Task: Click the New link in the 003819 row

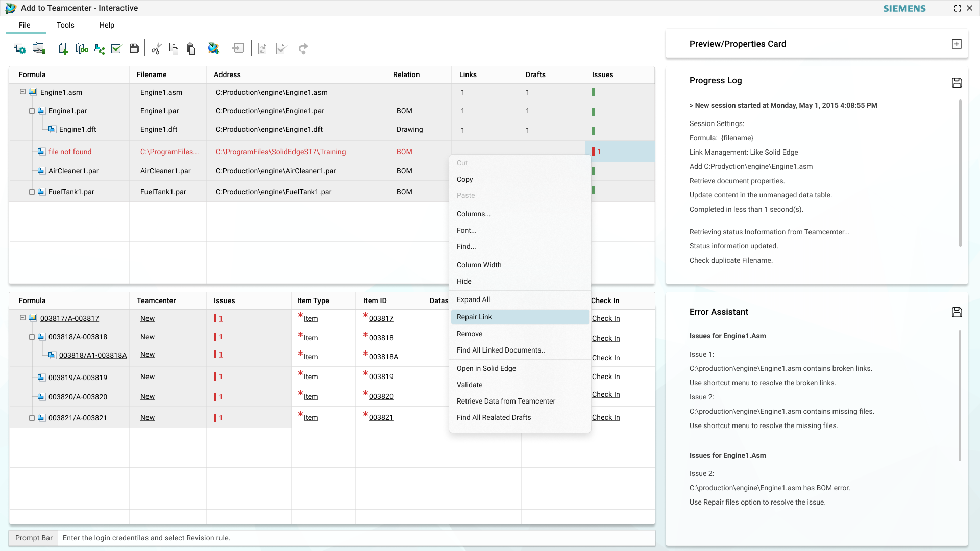Action: click(148, 377)
